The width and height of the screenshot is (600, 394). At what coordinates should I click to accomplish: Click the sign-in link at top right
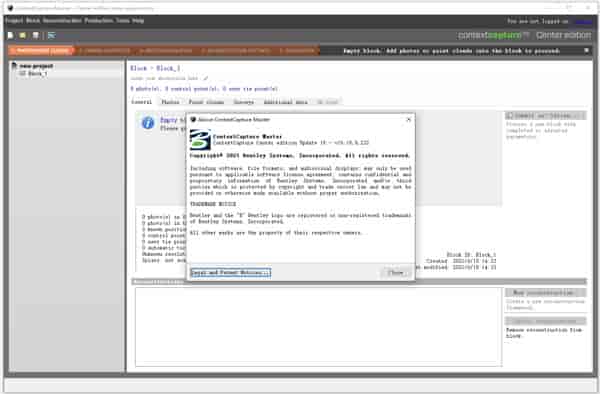point(583,21)
